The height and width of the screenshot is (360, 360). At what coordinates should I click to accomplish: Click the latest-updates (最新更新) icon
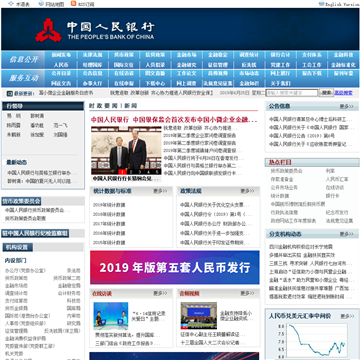[10, 94]
